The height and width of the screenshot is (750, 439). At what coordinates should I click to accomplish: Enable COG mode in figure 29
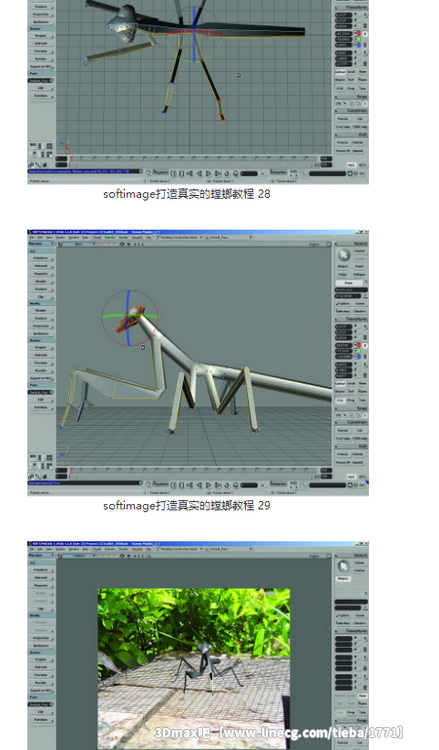(340, 400)
